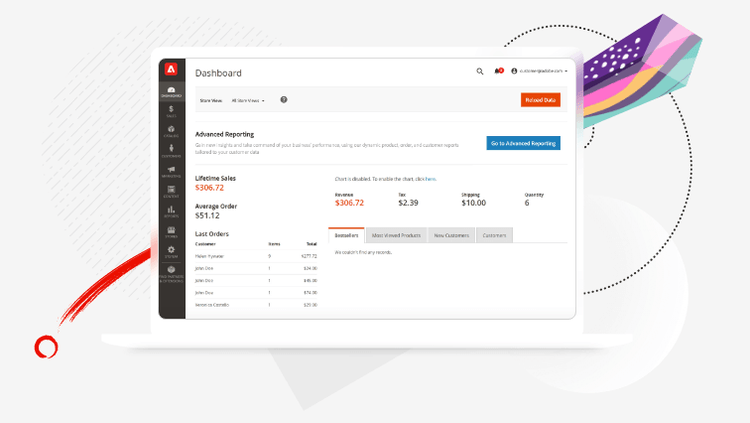
Task: Open the Sales menu icon
Action: (172, 111)
